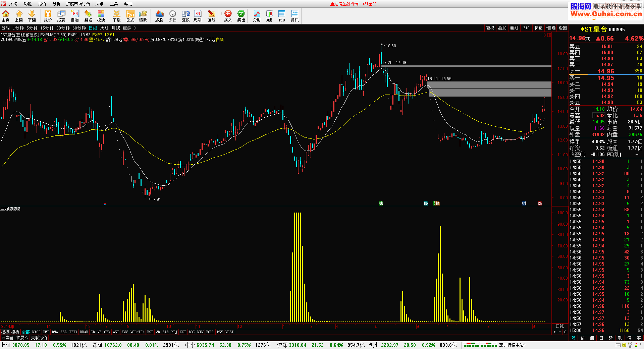Select the 画线 drawing tool icon
Viewport: 644px width, 349px height.
pyautogui.click(x=212, y=16)
